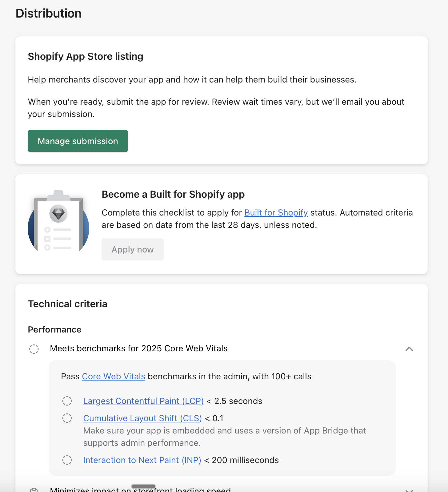Click the "Meets benchmarks for 2025 Core Web Vitals" row

(139, 348)
